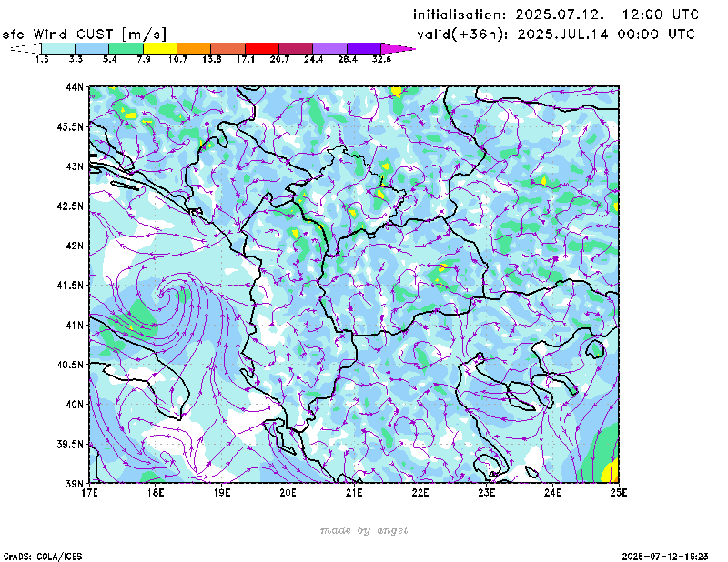Click the magenta arrow at legend's right end
The image size is (728, 562).
point(398,47)
